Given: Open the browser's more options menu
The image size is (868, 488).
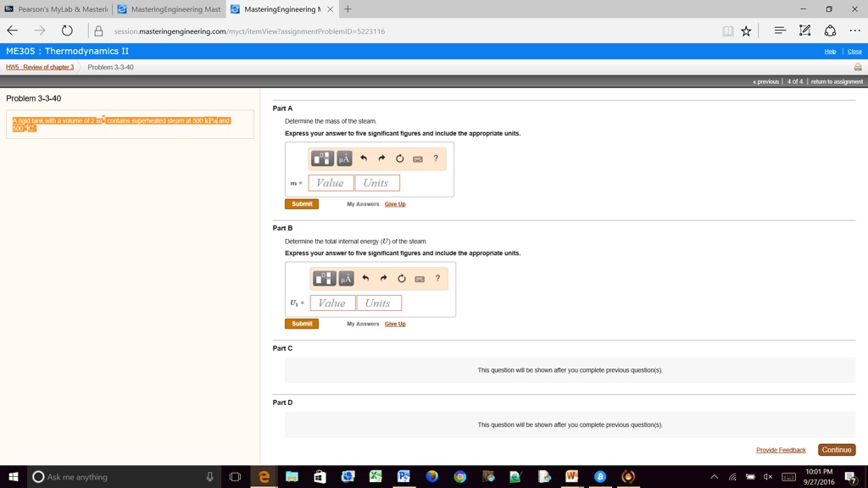Looking at the screenshot, I should pos(854,31).
